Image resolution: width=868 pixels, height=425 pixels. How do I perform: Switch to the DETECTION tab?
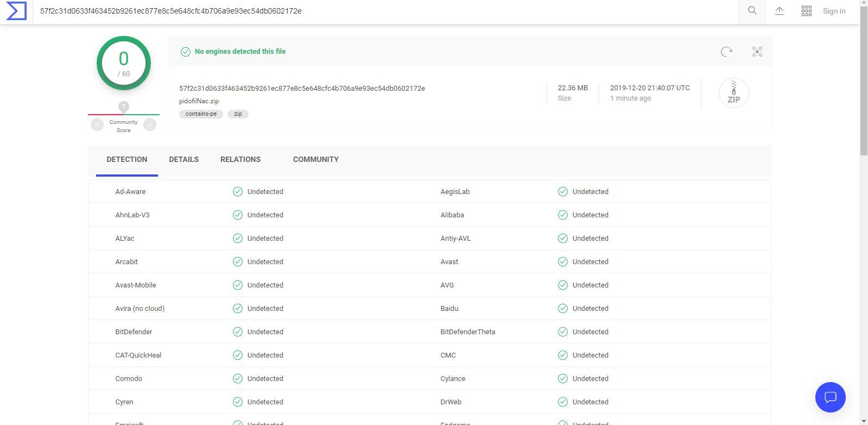coord(126,159)
